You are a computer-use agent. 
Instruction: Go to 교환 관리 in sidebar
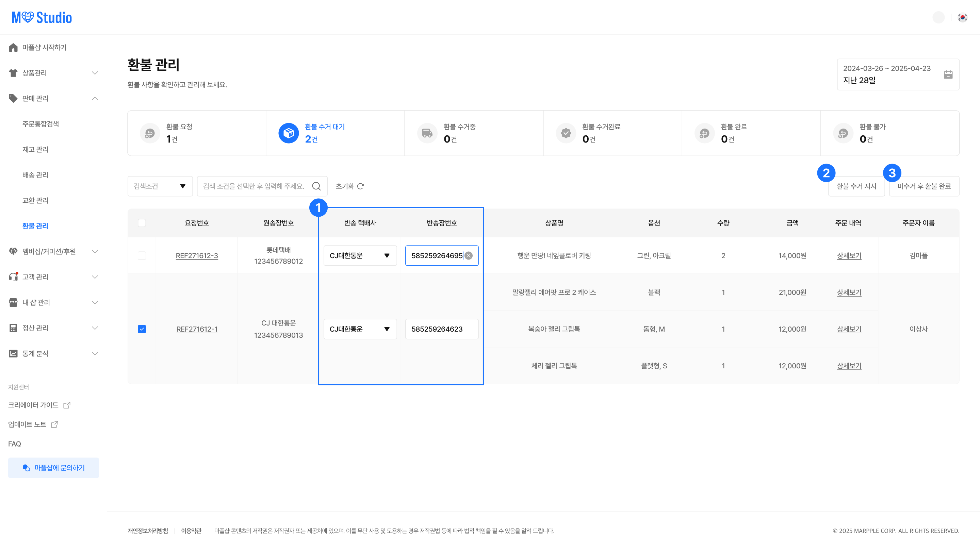tap(35, 200)
